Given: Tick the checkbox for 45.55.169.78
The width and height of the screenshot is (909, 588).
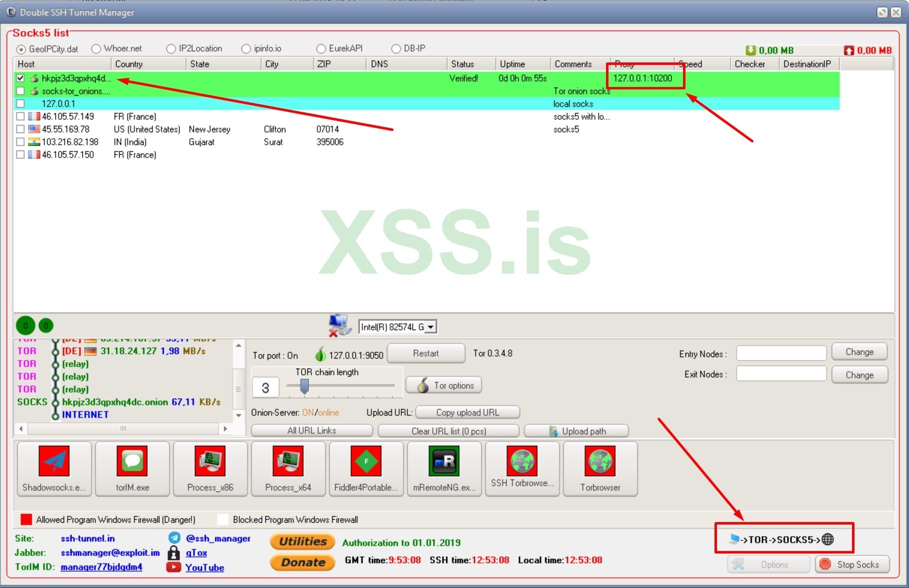Looking at the screenshot, I should tap(20, 129).
